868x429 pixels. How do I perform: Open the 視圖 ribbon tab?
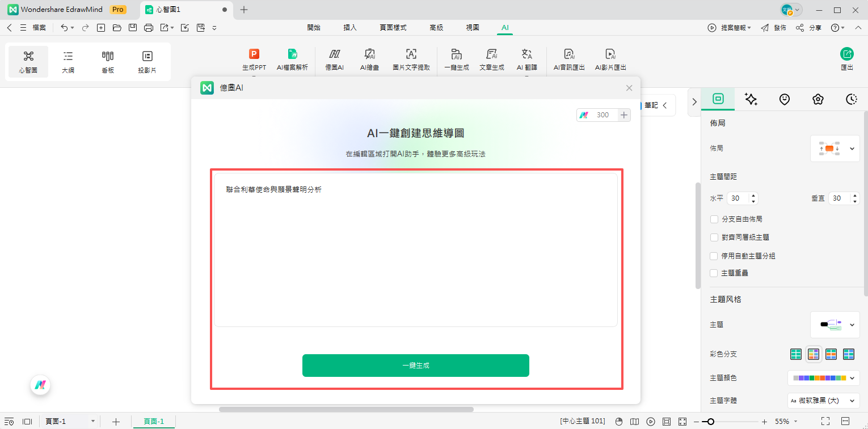(x=473, y=27)
